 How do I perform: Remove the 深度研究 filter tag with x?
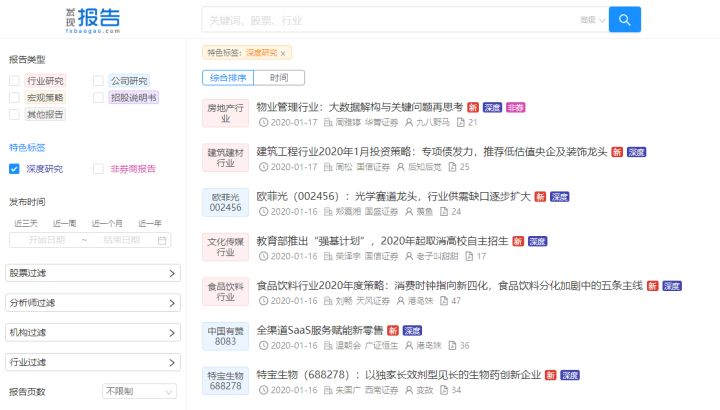283,53
